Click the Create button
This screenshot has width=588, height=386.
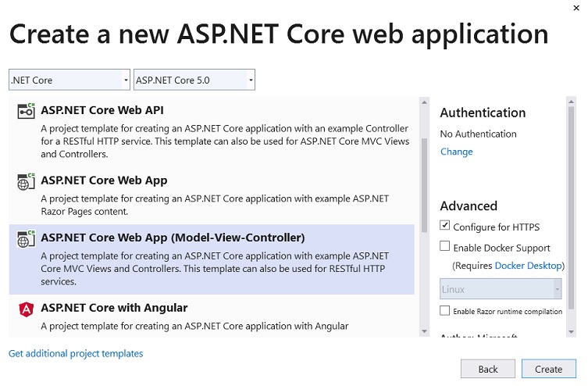pos(549,369)
